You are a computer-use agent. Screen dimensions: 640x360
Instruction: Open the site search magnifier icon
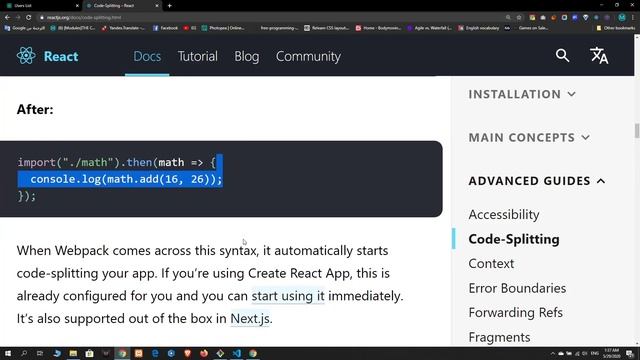point(562,55)
